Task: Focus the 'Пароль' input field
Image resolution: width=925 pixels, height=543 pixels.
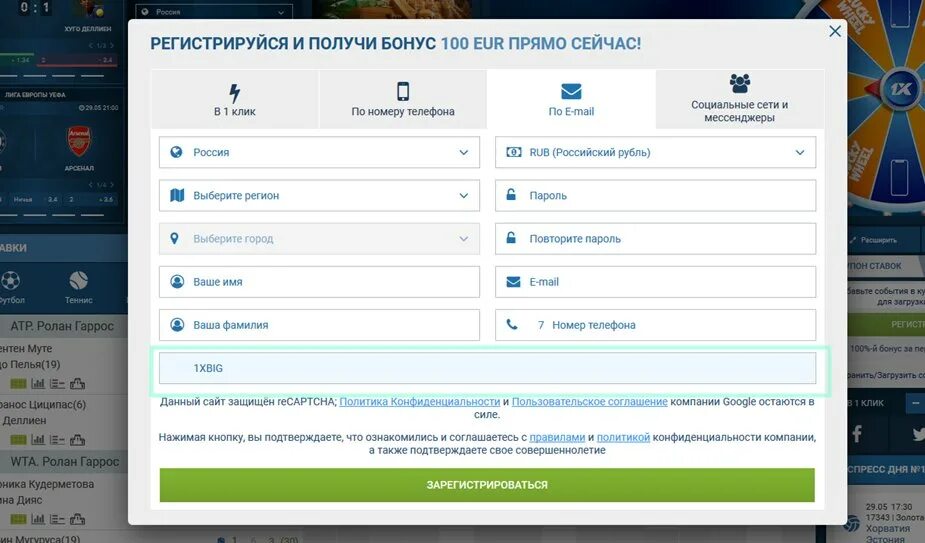Action: coord(655,195)
